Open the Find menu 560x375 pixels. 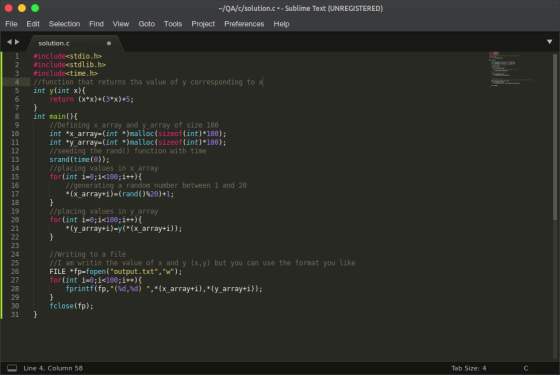(x=96, y=24)
